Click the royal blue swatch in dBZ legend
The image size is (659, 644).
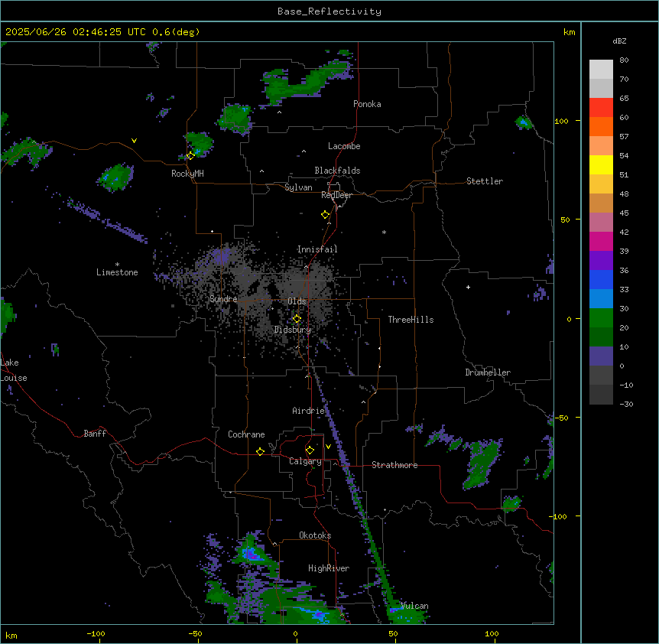pyautogui.click(x=601, y=279)
